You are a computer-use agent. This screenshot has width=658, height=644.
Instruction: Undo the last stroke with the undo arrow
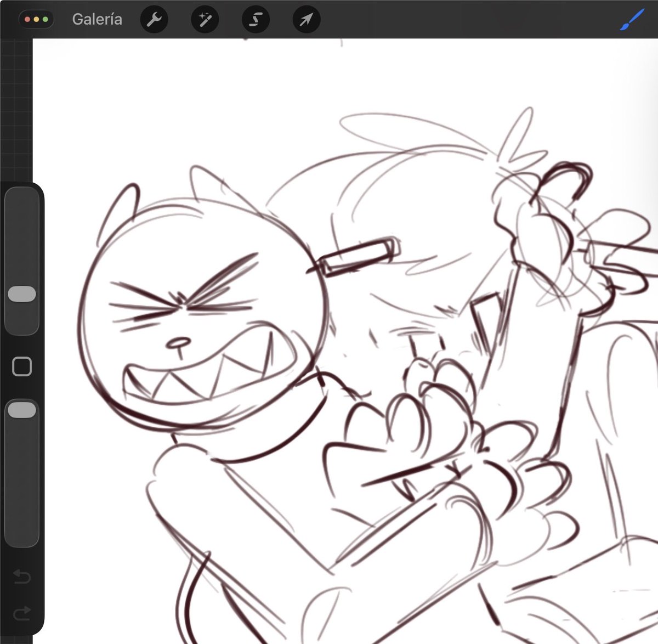click(x=21, y=576)
